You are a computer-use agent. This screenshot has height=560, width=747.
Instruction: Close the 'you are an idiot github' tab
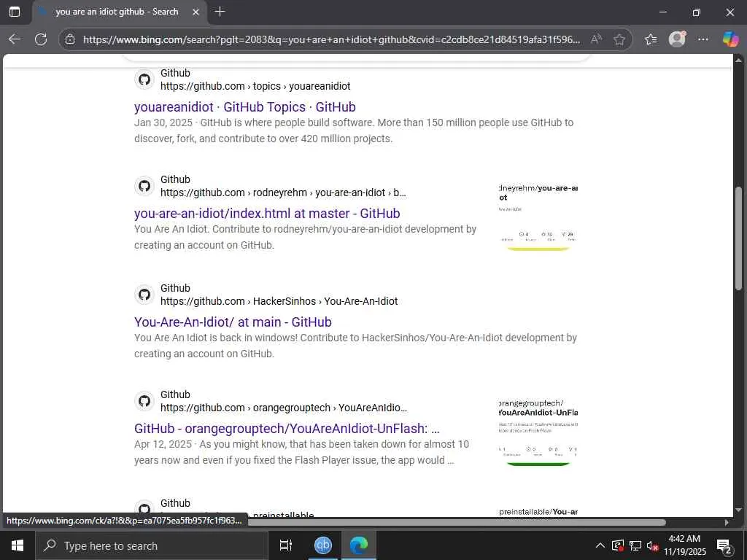pyautogui.click(x=196, y=12)
